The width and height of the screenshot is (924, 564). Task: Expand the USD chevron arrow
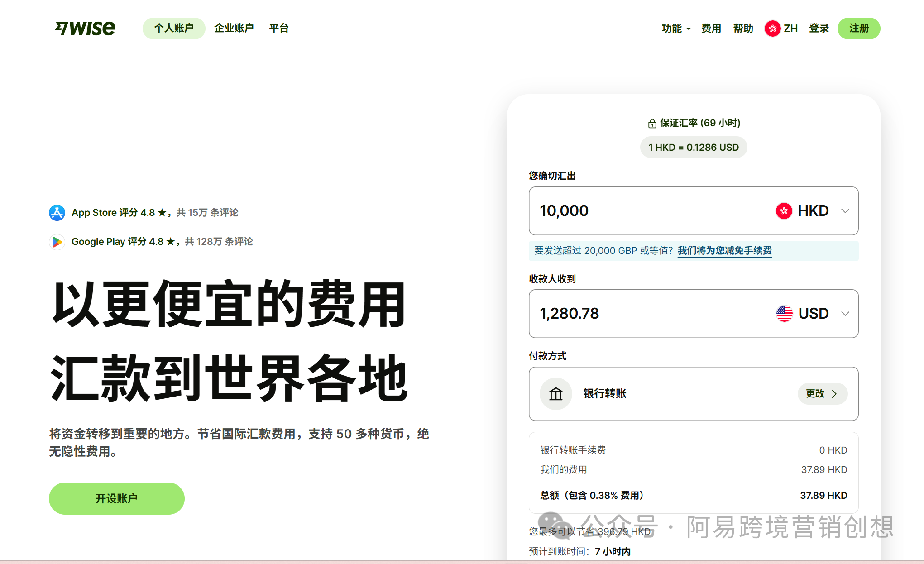tap(845, 314)
